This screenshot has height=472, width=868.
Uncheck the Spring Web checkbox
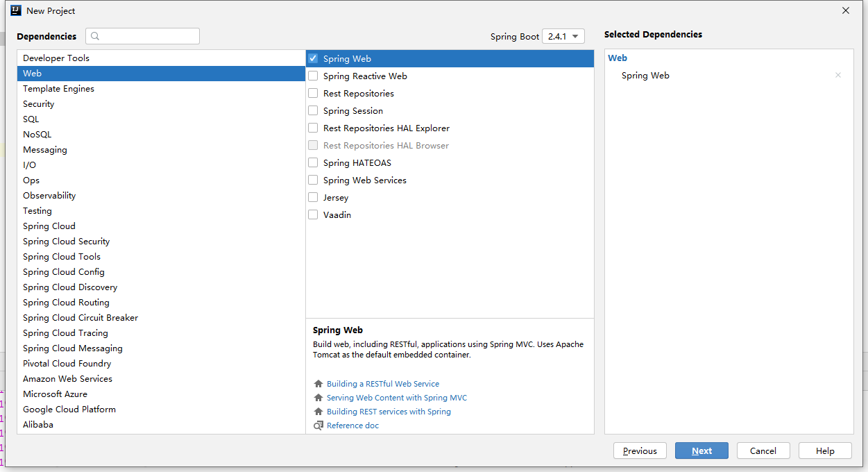tap(313, 59)
